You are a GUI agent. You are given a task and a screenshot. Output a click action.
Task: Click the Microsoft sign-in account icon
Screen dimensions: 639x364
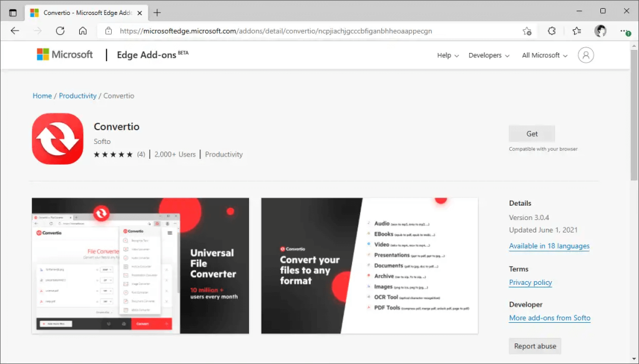(x=586, y=55)
